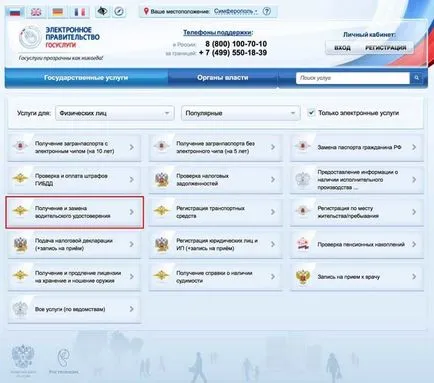Expand arrow for Замена паспорта гражданина РФ
Viewport: 434px width, 383px height.
pyautogui.click(x=414, y=147)
